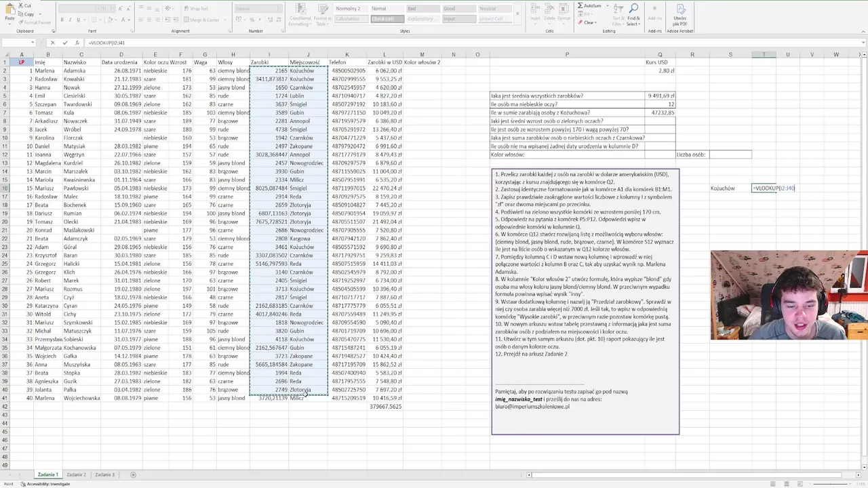
Task: Click Utwórz plik PDF Acrobat button
Action: point(680,15)
